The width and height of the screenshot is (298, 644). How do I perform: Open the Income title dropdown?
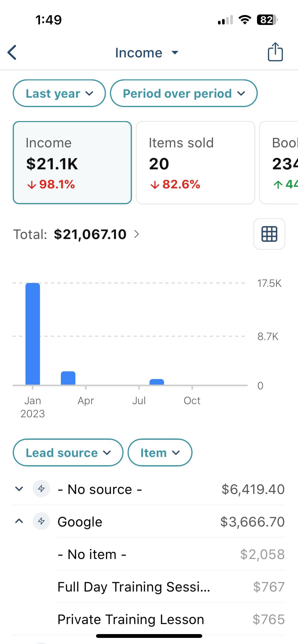pyautogui.click(x=147, y=53)
